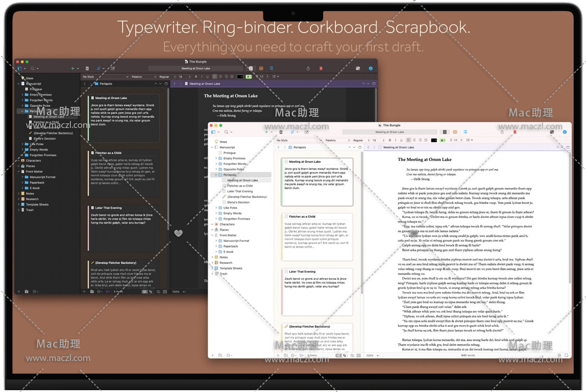586x392 pixels.
Task: Click the Share icon in the dark window toolbar
Action: (308, 69)
